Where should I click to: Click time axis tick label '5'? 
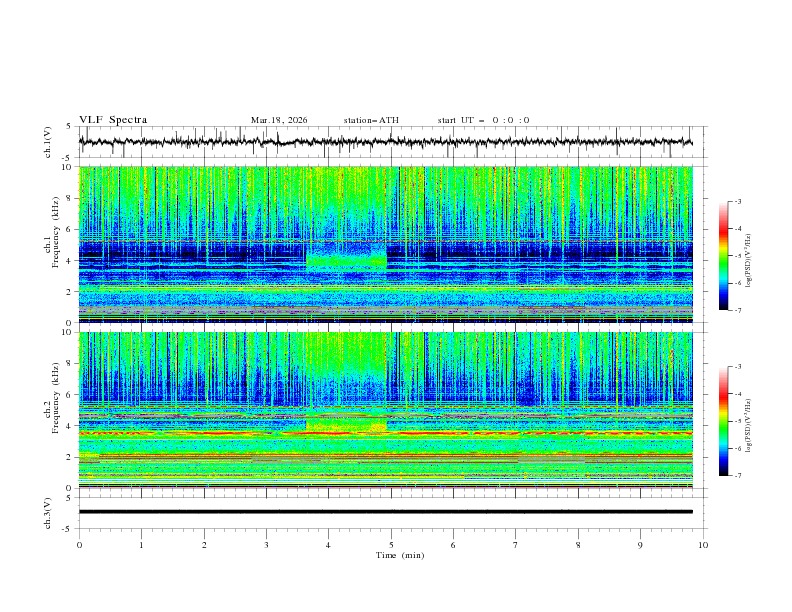pos(391,545)
